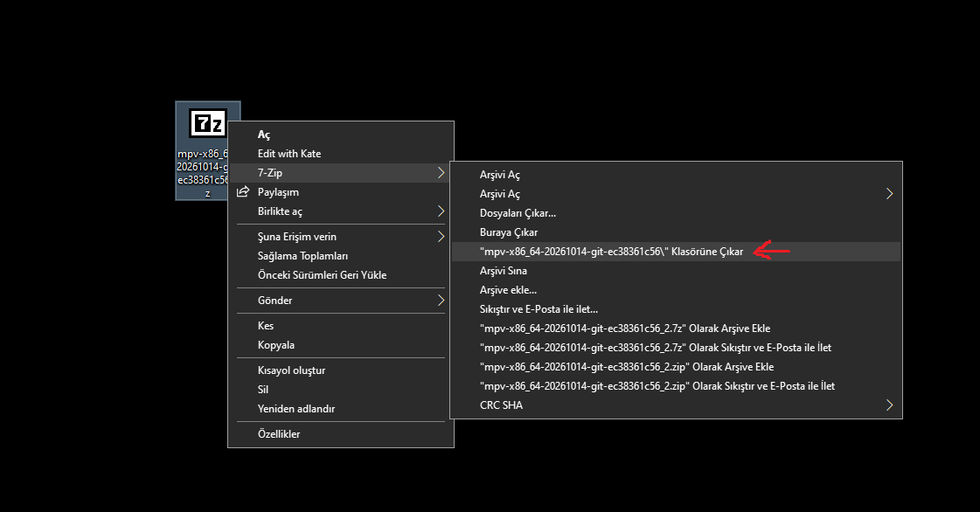980x512 pixels.
Task: Compress to "_2.zip" and send by E-Posta
Action: tap(677, 386)
